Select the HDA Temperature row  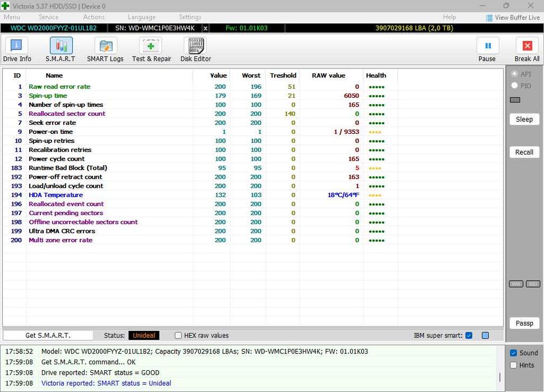coord(253,195)
